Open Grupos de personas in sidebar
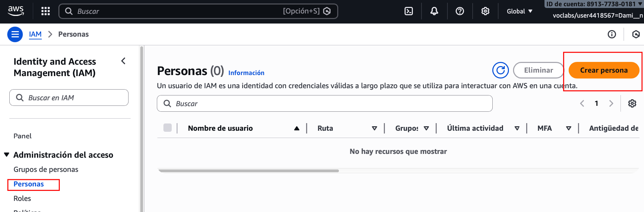 point(46,169)
